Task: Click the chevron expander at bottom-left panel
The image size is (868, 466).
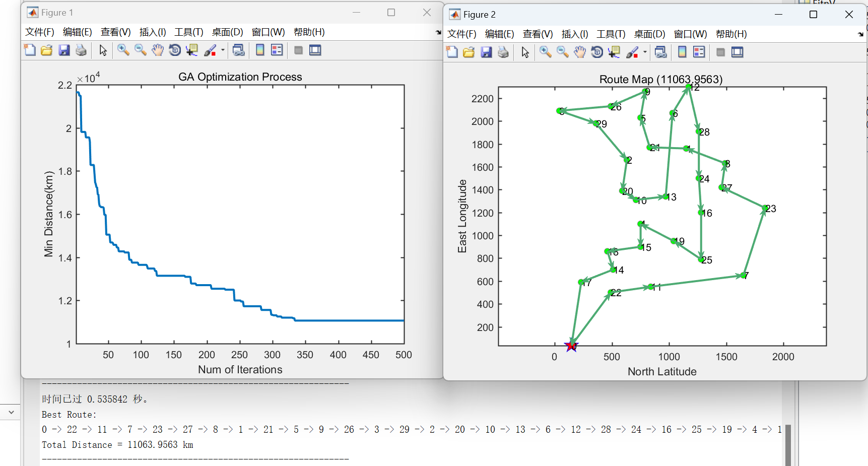Action: 11,412
